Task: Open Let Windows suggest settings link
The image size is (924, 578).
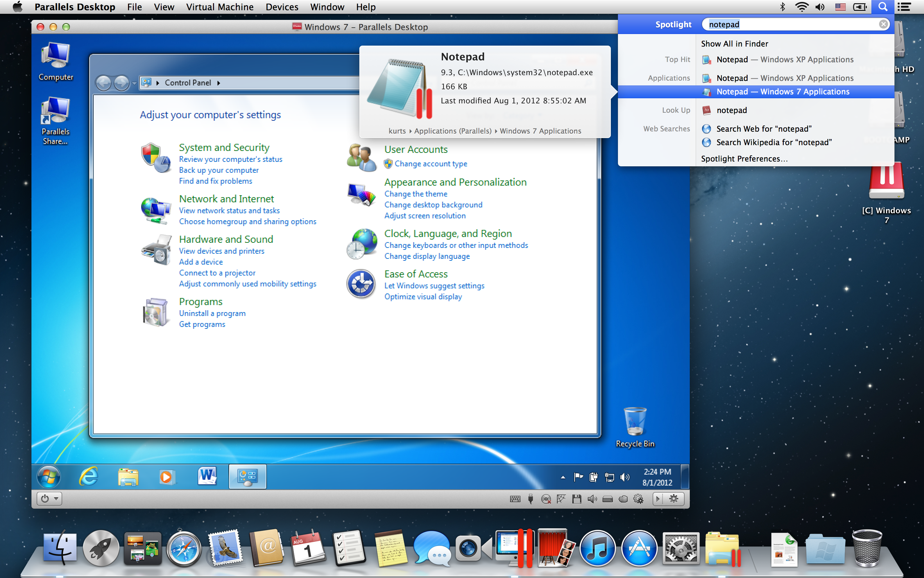Action: coord(434,286)
